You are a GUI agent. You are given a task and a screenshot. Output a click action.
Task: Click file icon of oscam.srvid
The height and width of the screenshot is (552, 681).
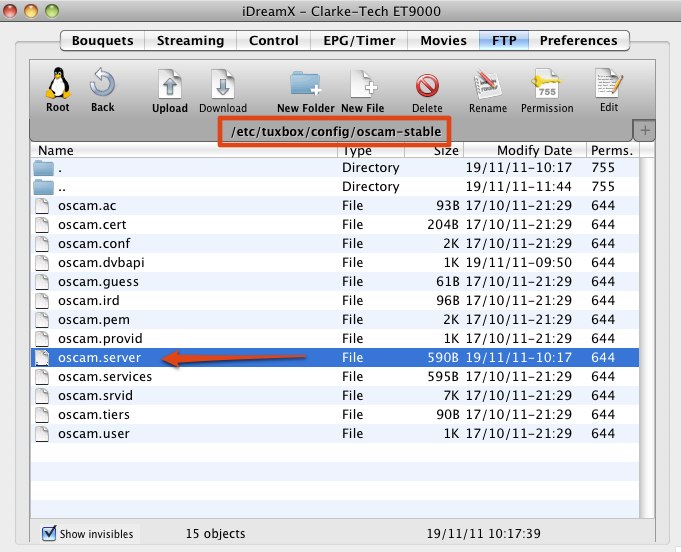pyautogui.click(x=42, y=396)
